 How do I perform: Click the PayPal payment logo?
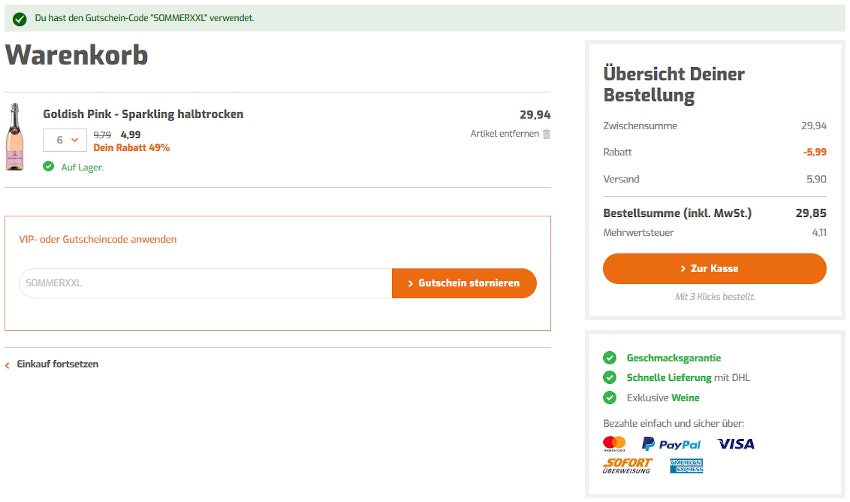point(671,444)
